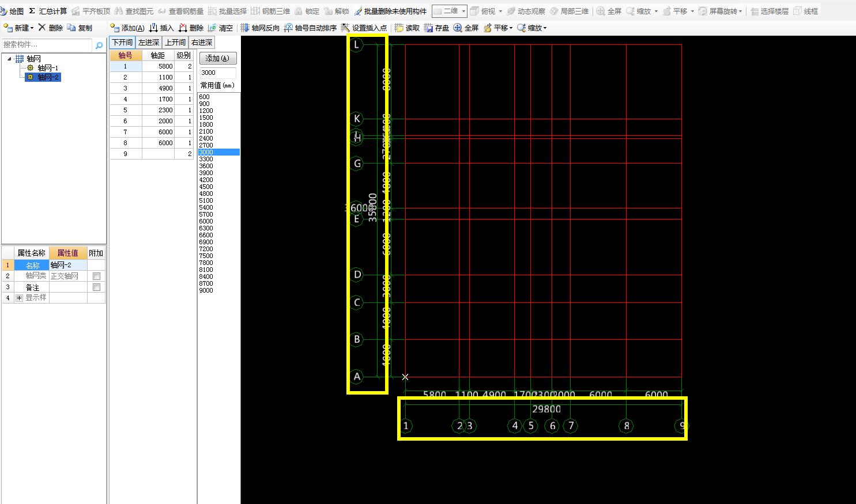Open the 新建 dropdown arrow
856x504 pixels.
pyautogui.click(x=32, y=28)
